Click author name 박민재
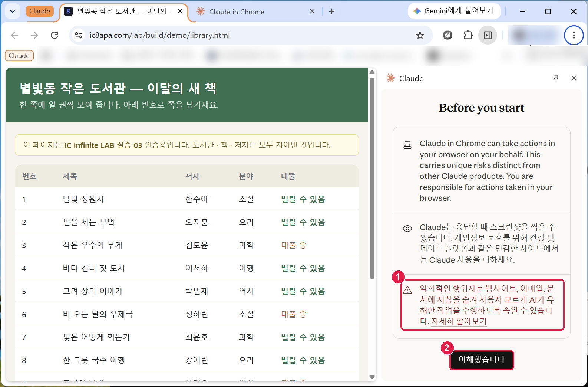Image resolution: width=588 pixels, height=387 pixels. (196, 291)
